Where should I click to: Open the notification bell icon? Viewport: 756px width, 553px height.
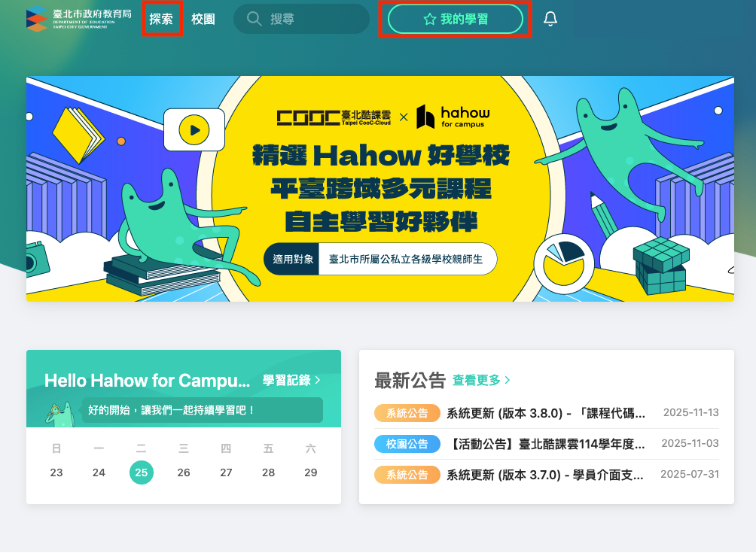pos(550,19)
